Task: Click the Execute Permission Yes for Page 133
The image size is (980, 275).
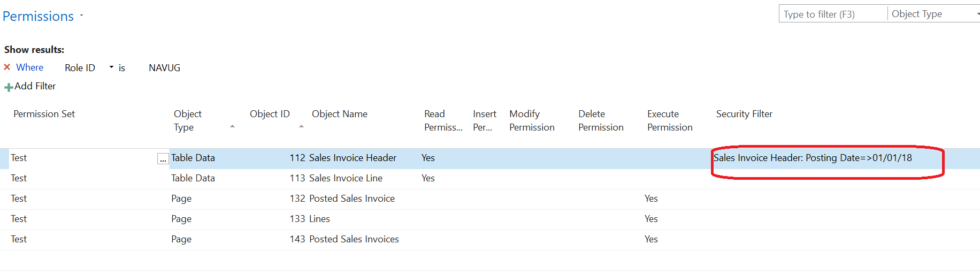Action: point(651,219)
